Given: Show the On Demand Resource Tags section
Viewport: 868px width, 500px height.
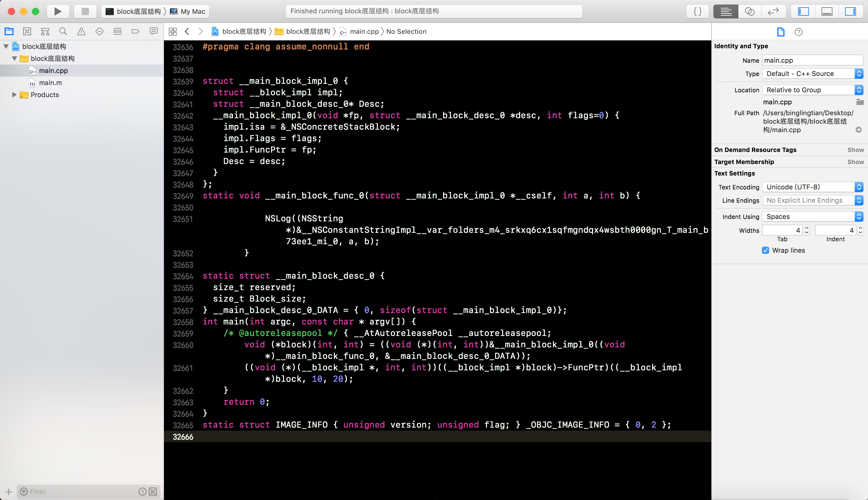Looking at the screenshot, I should point(855,150).
